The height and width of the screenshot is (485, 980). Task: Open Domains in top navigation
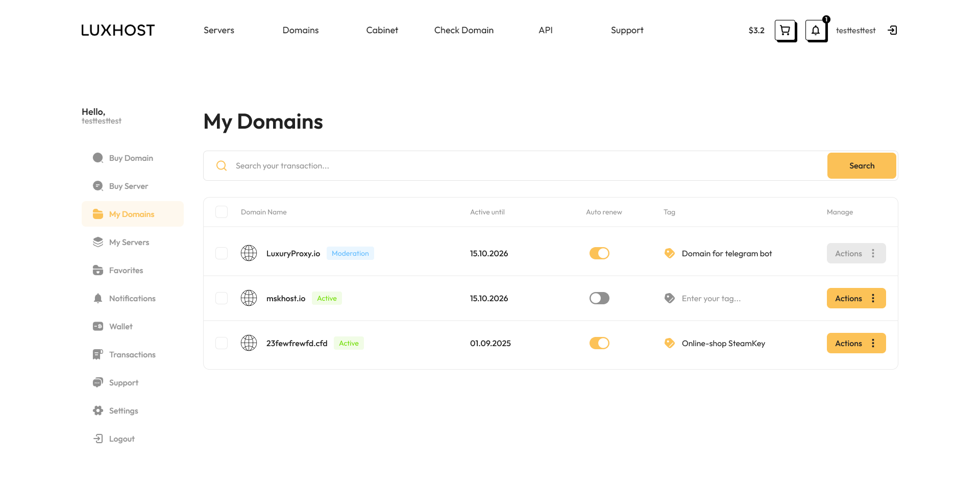tap(301, 30)
